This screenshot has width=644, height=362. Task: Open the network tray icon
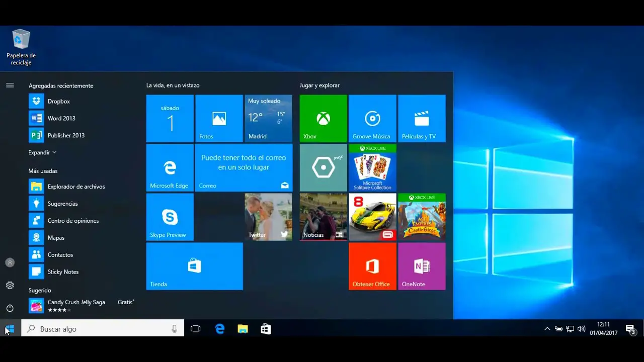pyautogui.click(x=570, y=329)
